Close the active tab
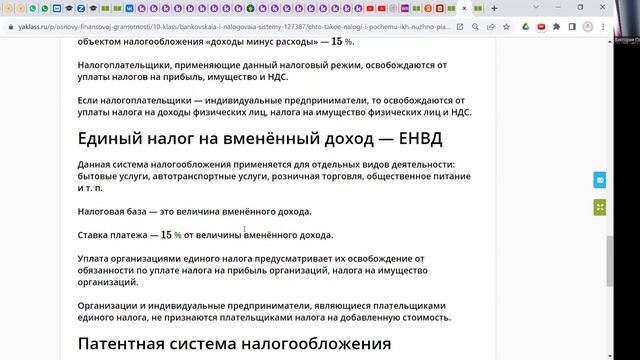 pos(464,8)
